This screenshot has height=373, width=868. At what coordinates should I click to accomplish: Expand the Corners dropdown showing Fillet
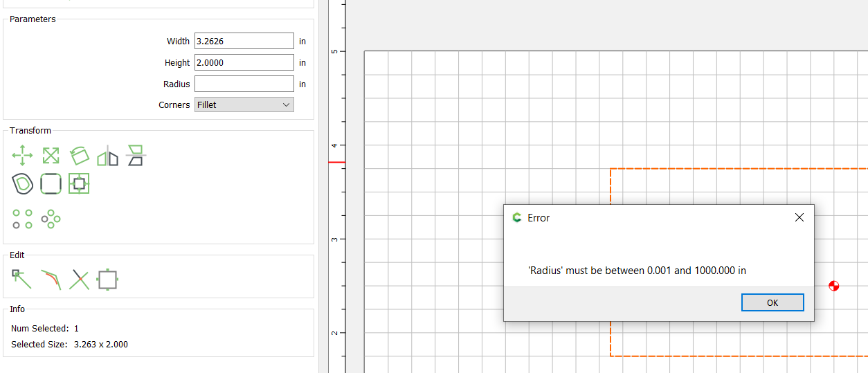click(244, 104)
